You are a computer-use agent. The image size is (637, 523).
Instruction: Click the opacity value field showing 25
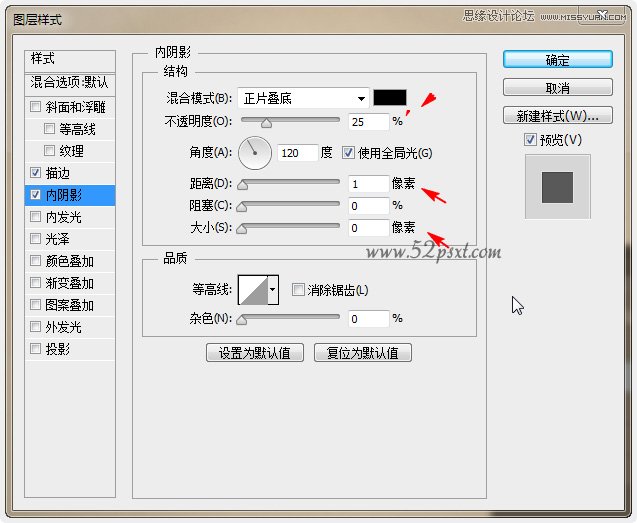coord(368,122)
